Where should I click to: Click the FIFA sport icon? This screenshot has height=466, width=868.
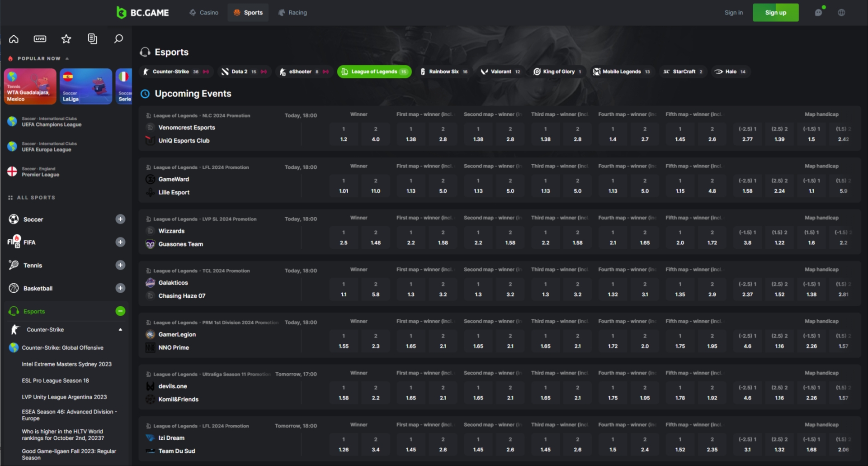click(x=14, y=242)
